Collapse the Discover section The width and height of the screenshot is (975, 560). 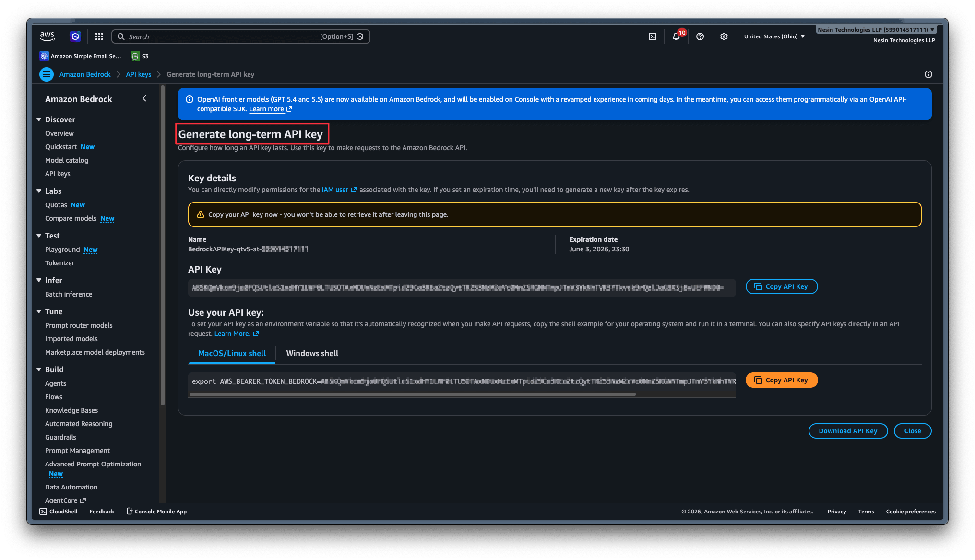39,119
